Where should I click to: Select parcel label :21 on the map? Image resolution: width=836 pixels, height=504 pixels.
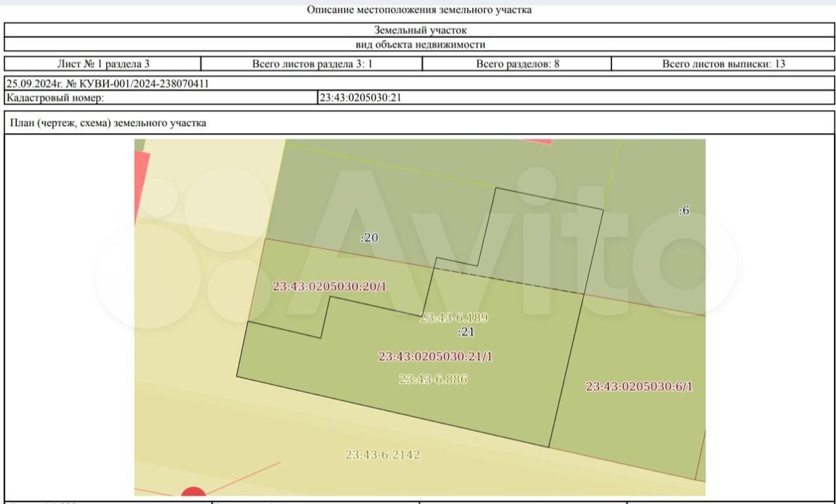(466, 332)
